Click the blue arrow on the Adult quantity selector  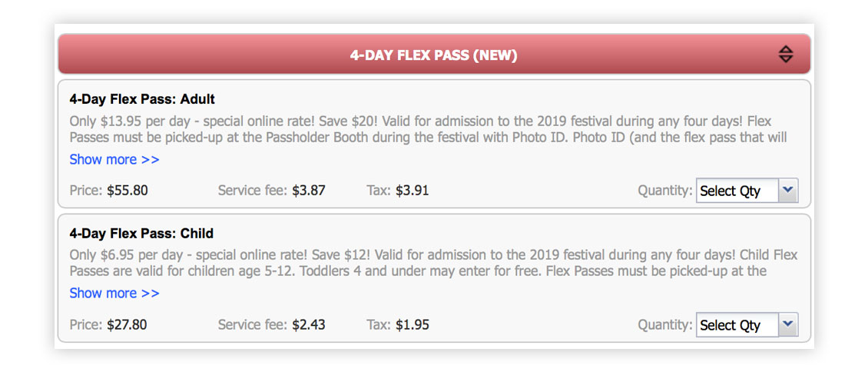click(x=788, y=191)
